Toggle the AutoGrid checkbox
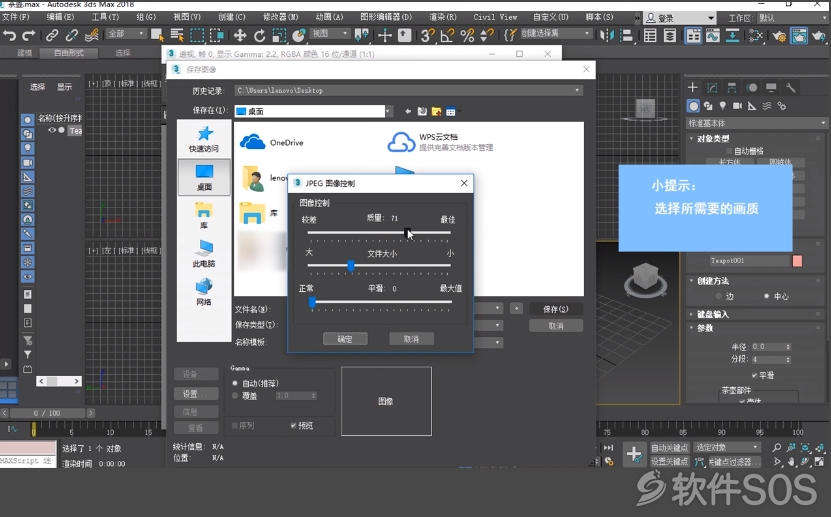Viewport: 831px width, 517px height. 729,151
